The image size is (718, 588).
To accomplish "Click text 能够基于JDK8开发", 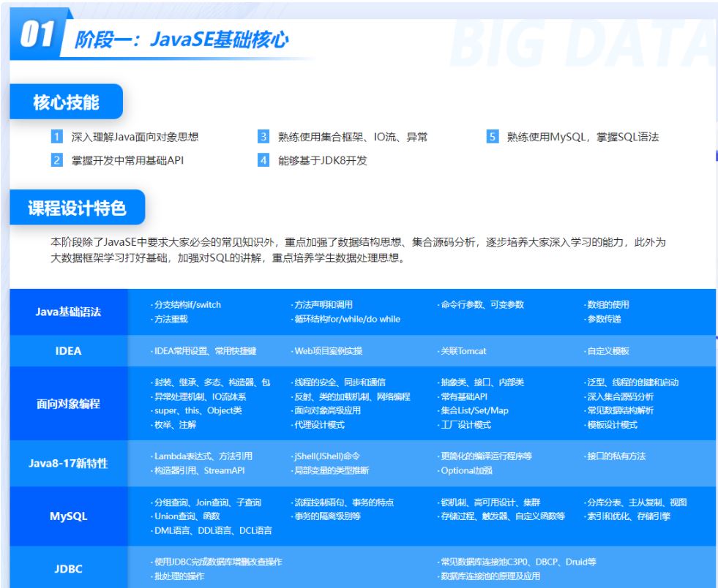I will pyautogui.click(x=322, y=161).
